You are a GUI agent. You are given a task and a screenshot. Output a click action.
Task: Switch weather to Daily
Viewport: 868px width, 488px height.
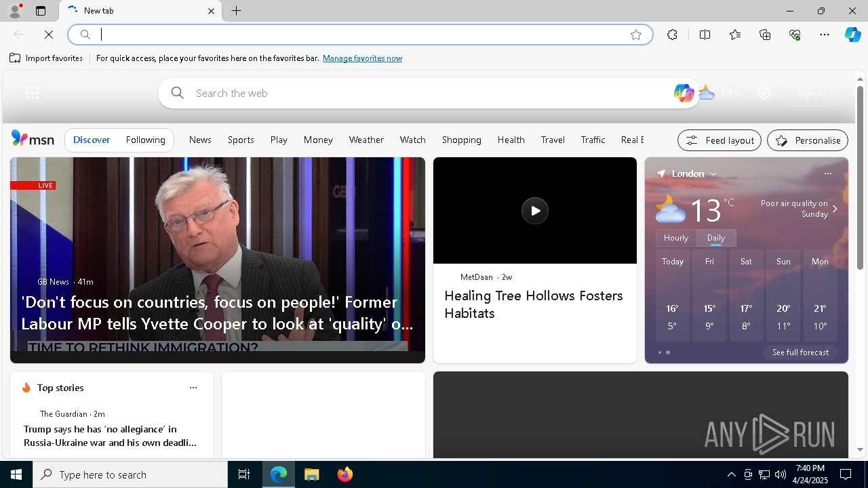tap(716, 238)
